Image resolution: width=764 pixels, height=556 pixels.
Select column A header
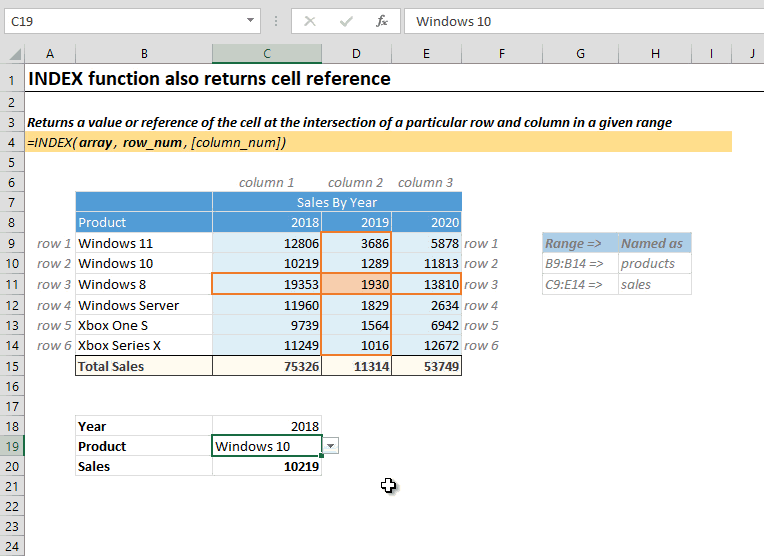tap(50, 54)
